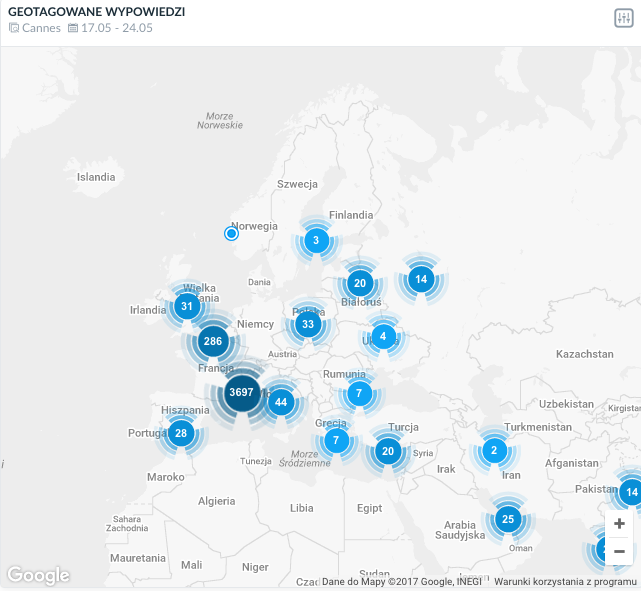Click the 4 cluster over Ukraine
Image resolution: width=641 pixels, height=591 pixels.
coord(383,336)
